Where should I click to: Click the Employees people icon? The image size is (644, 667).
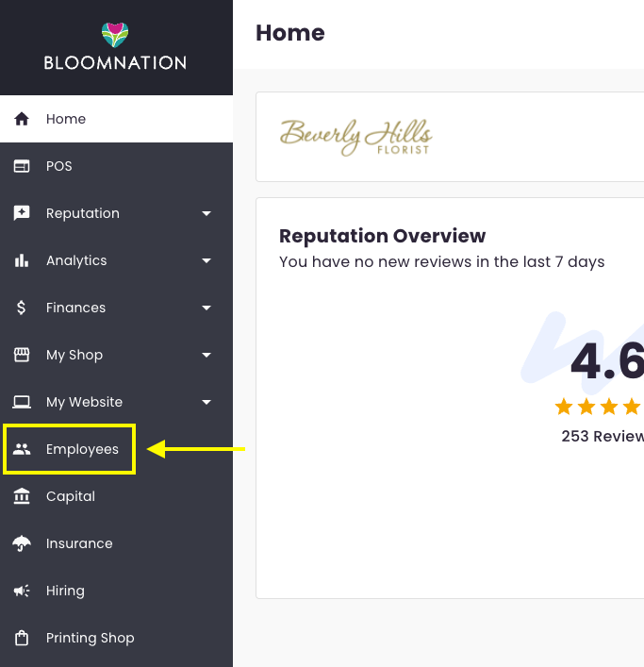22,449
